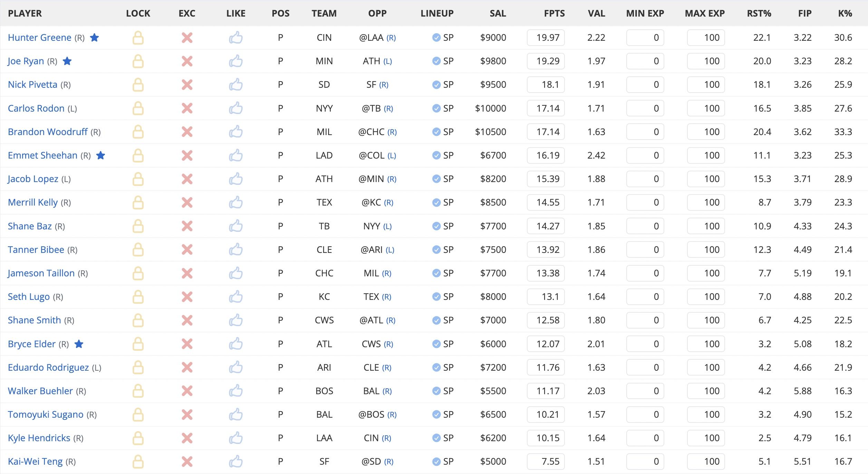Click star icon beside Bryce Elder

pyautogui.click(x=79, y=344)
